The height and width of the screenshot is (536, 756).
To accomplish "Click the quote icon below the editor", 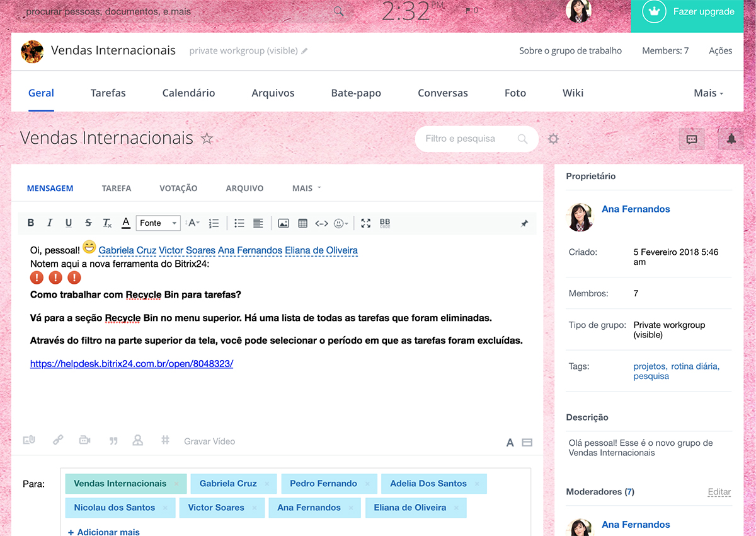I will click(x=113, y=441).
